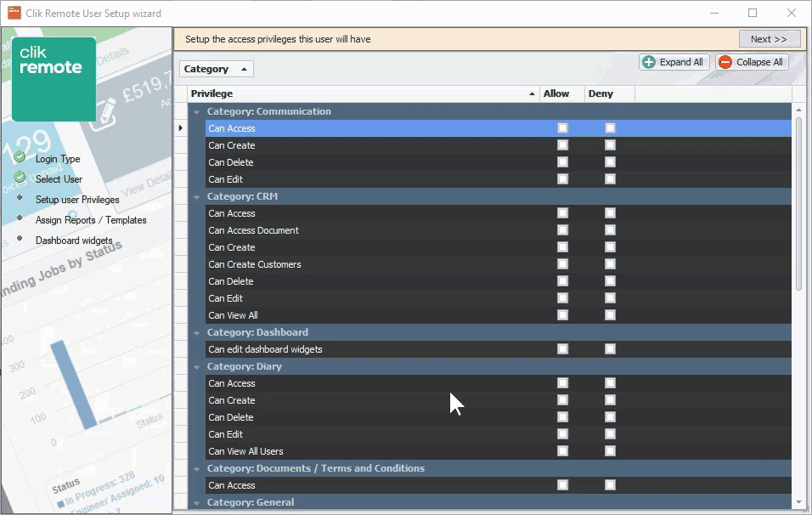Click the sort arrow on the Privilege column
The width and height of the screenshot is (812, 515).
[x=532, y=93]
